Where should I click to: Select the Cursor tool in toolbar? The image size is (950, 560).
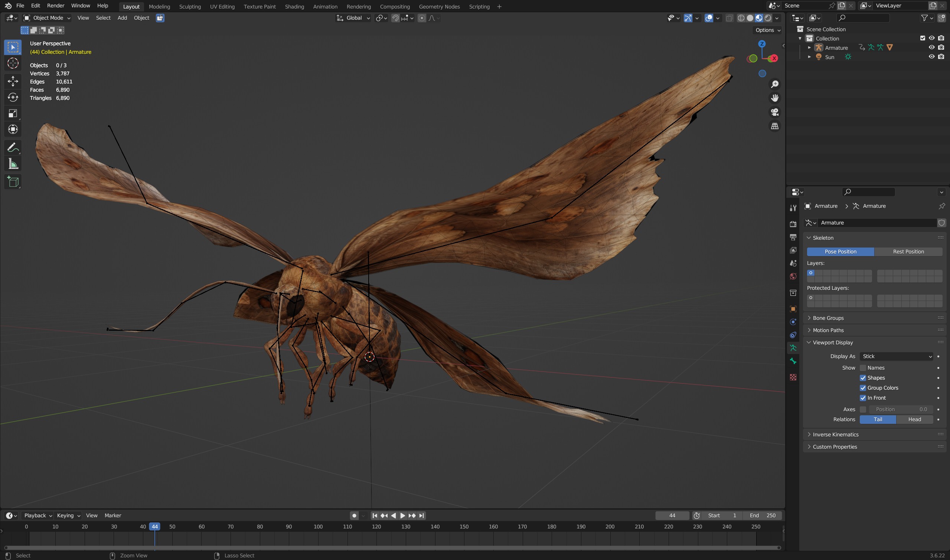[13, 63]
